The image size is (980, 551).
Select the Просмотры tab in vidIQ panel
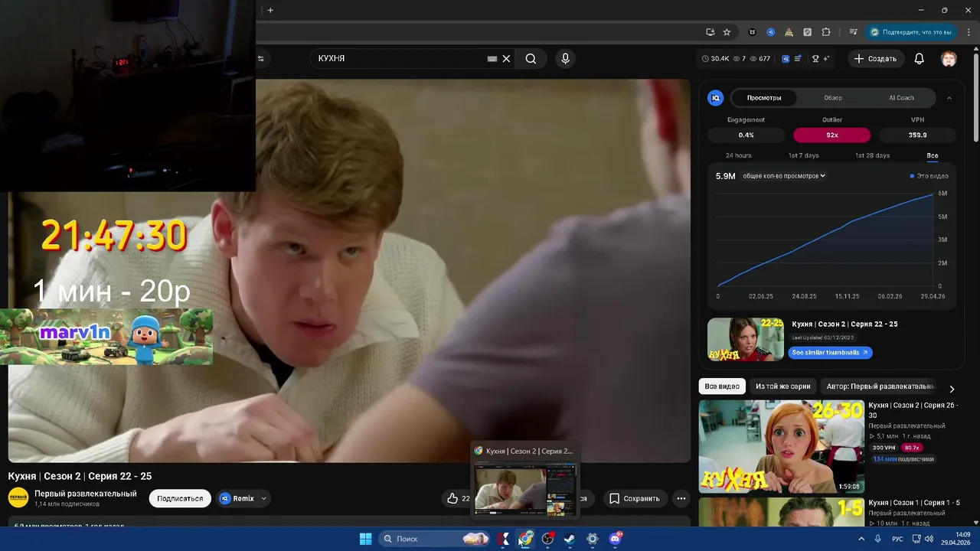coord(764,98)
